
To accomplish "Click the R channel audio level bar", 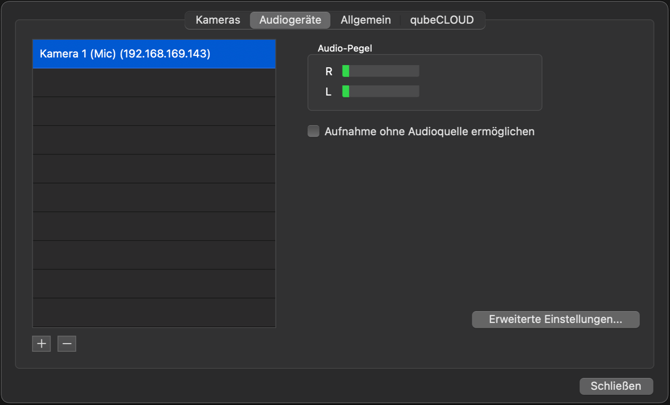I will coord(380,71).
